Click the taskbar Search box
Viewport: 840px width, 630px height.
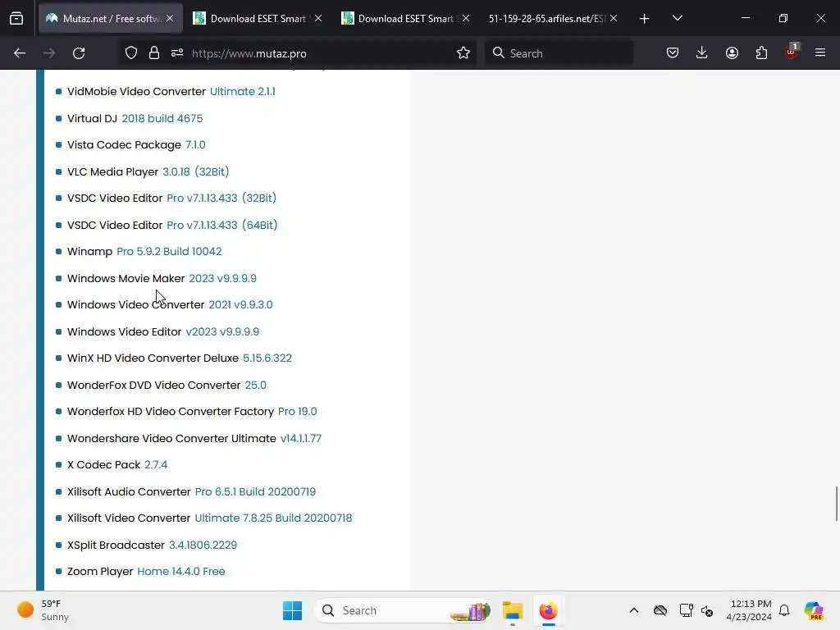(x=403, y=610)
